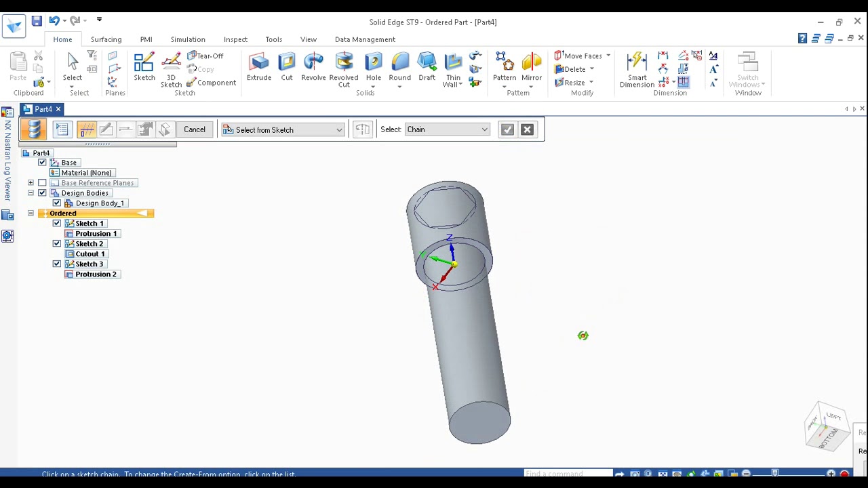Click the Tear-Off sketch button
Viewport: 868px width, 488px height.
pyautogui.click(x=205, y=56)
